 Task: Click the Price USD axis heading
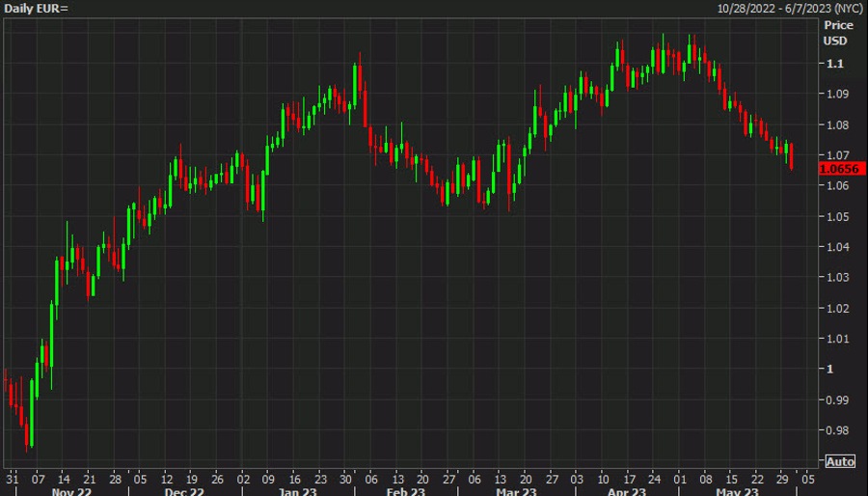[837, 33]
